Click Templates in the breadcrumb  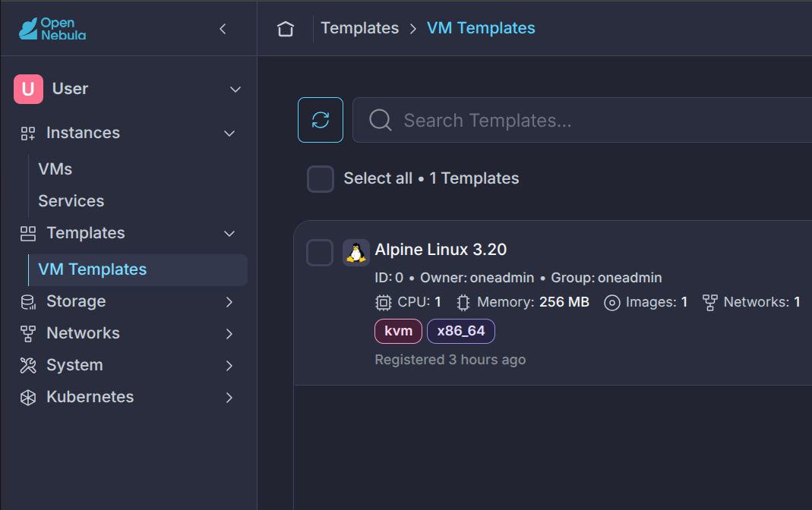click(x=360, y=28)
